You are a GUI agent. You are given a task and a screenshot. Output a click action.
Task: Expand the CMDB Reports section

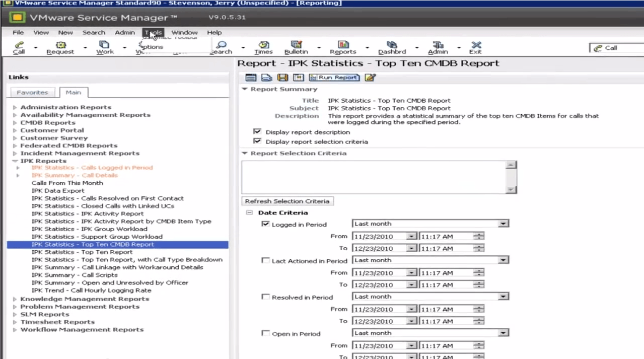click(x=14, y=122)
